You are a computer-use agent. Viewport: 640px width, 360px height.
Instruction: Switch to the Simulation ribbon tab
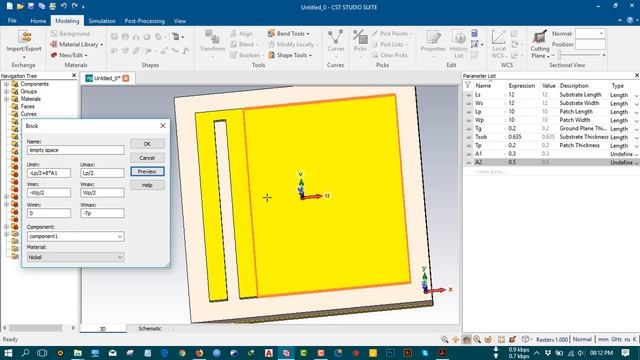pyautogui.click(x=102, y=21)
